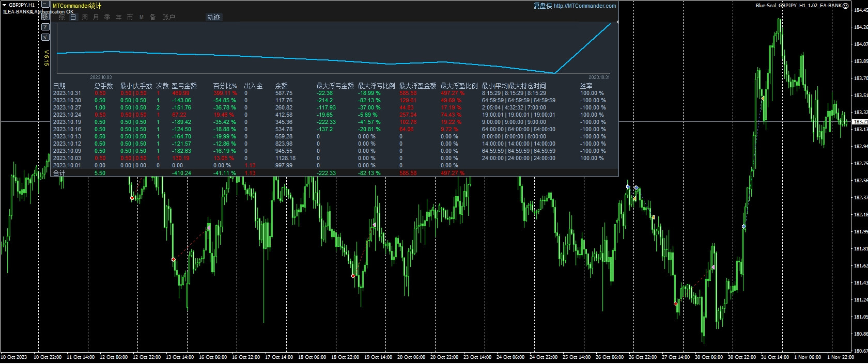Screen dimensions: 868x364
Task: Select the 月 monthly statistics tab
Action: (96, 17)
